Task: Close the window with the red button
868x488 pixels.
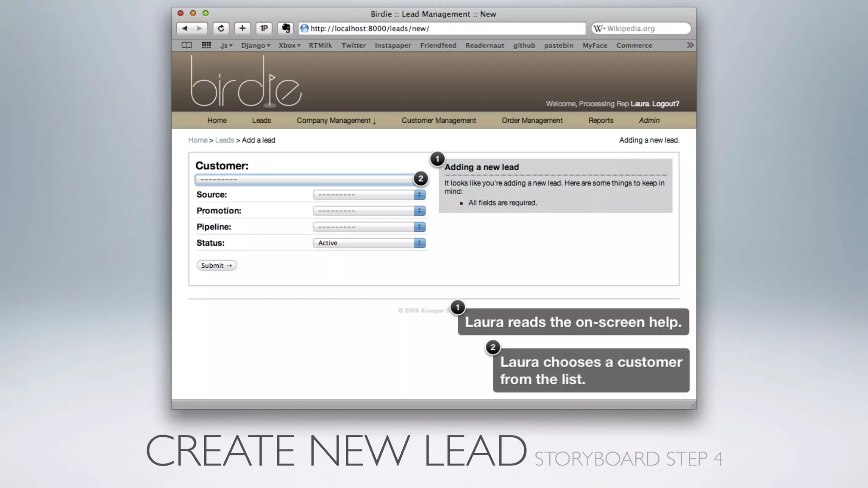Action: click(x=180, y=14)
